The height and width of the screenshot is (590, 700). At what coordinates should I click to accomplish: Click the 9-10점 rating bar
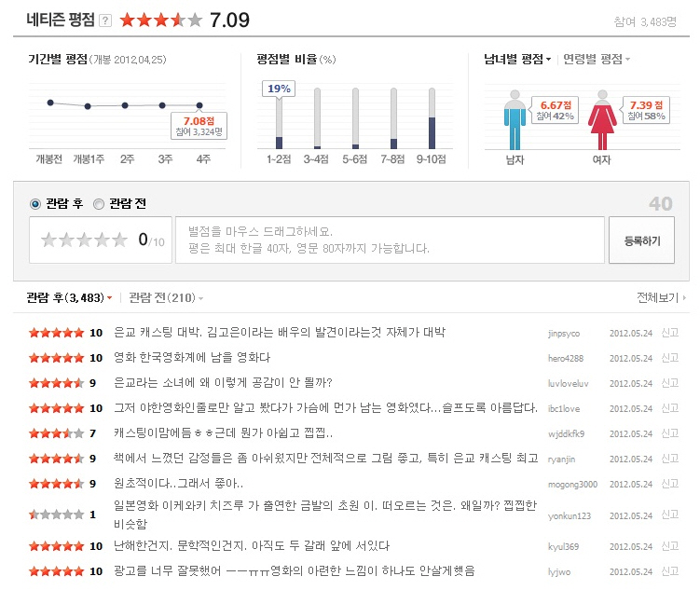tap(431, 118)
